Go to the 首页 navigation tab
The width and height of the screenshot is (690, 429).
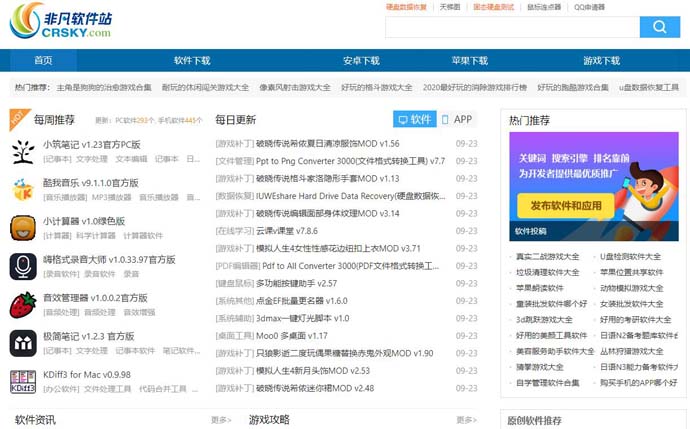coord(43,60)
